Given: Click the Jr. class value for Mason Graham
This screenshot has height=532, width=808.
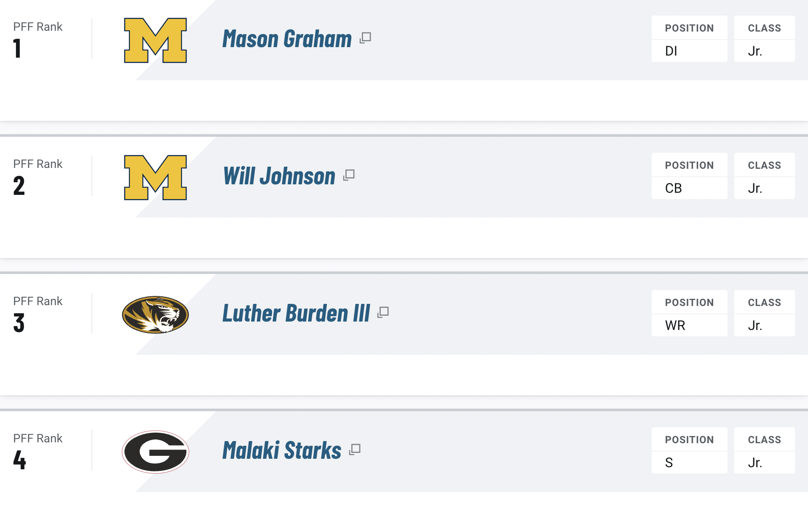Looking at the screenshot, I should click(755, 51).
